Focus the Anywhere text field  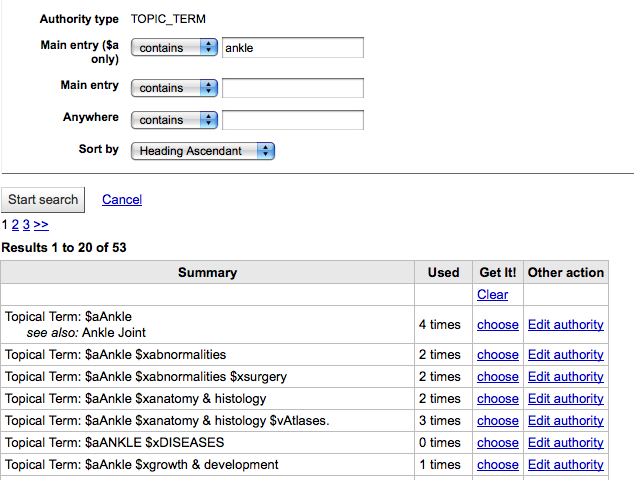tap(292, 120)
